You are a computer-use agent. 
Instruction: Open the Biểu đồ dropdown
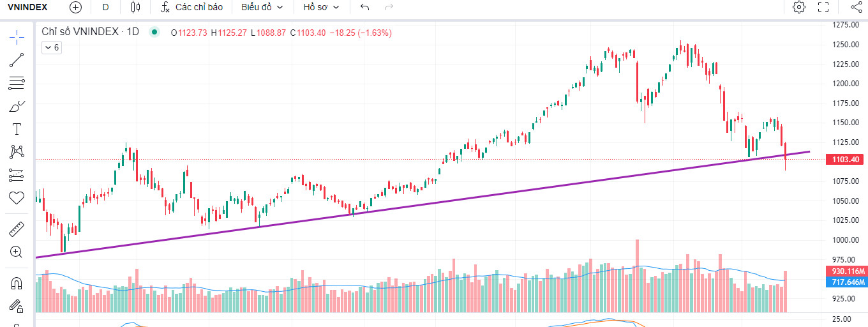pyautogui.click(x=262, y=8)
